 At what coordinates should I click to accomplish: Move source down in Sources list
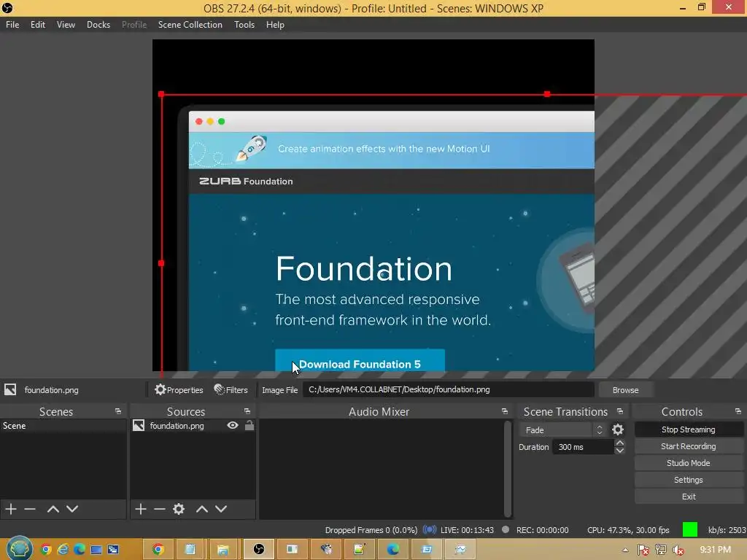tap(221, 508)
